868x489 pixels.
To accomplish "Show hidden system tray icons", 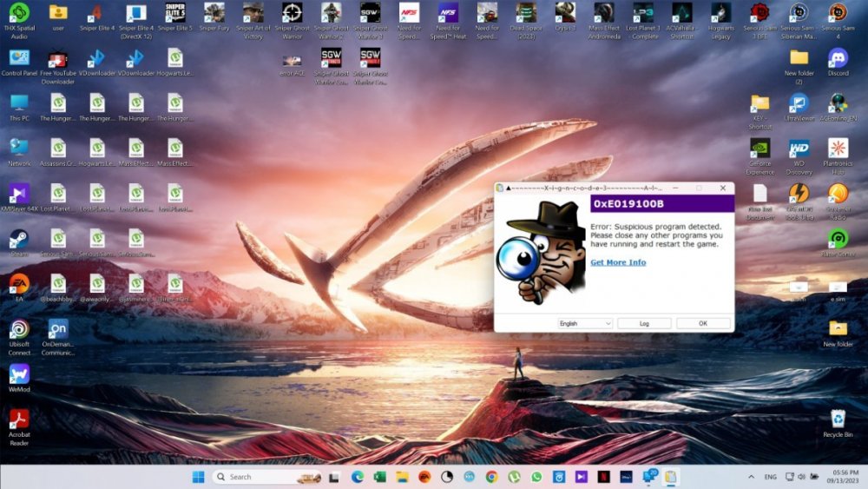I will coord(751,477).
